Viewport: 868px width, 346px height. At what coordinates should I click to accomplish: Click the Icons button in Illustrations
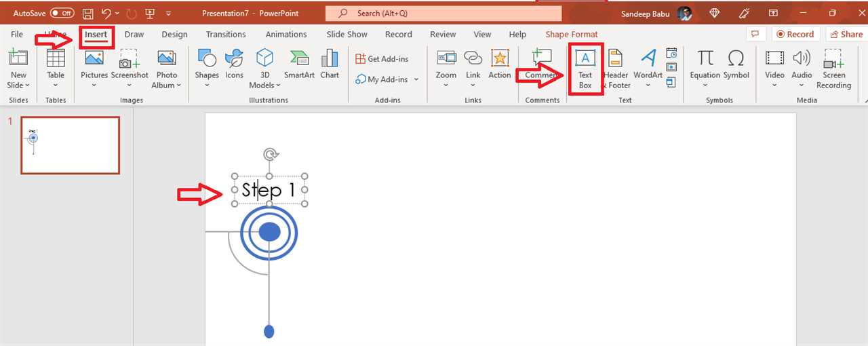point(234,64)
